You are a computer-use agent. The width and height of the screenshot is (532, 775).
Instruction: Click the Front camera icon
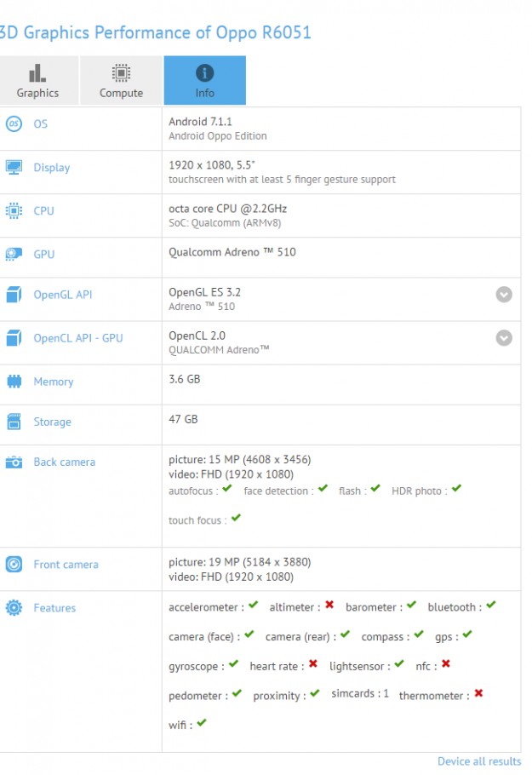pyautogui.click(x=14, y=565)
